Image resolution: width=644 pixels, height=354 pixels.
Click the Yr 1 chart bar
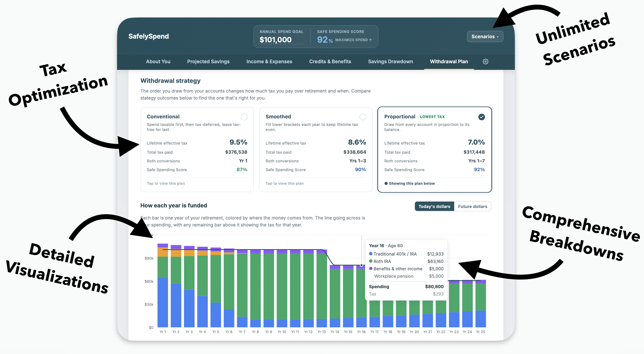coord(162,285)
